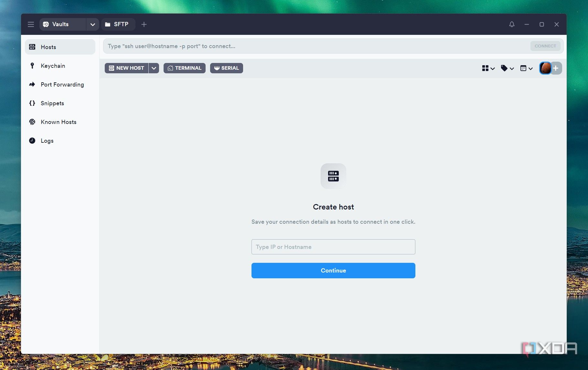Switch to the SFTP tab
Screen dimensions: 588x370
click(x=118, y=24)
